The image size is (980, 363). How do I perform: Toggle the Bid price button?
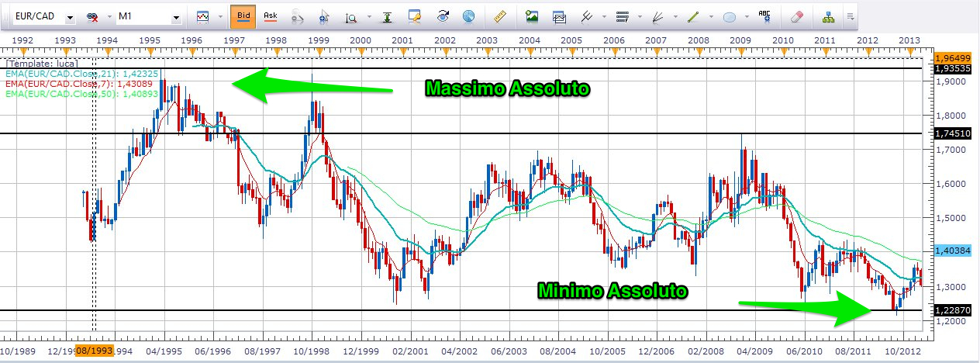tap(242, 16)
